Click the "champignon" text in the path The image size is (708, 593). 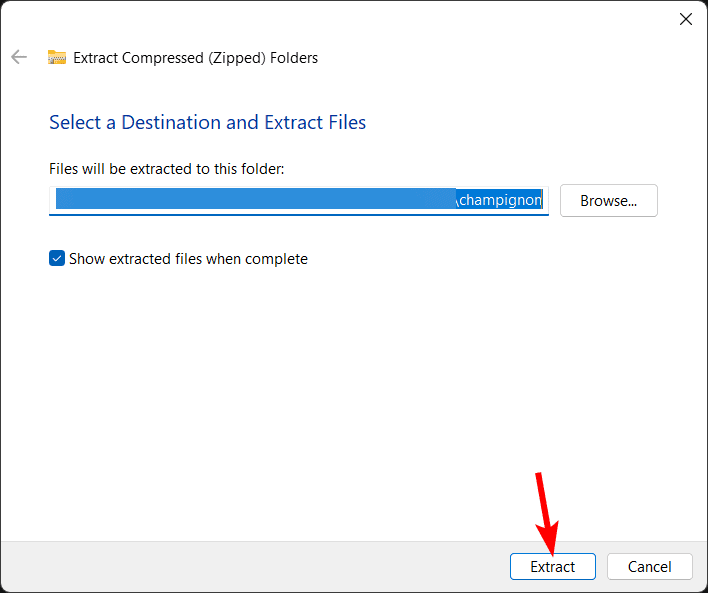(x=500, y=200)
